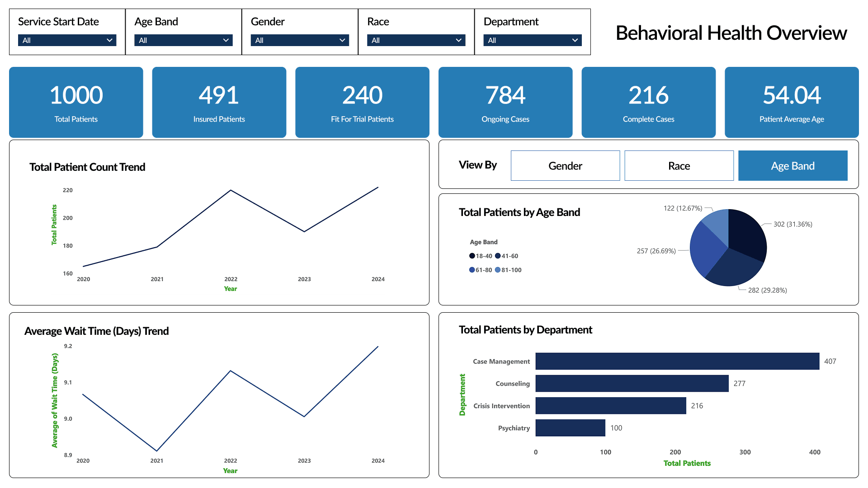The width and height of the screenshot is (868, 488).
Task: Open the Gender filter dropdown
Action: click(300, 40)
